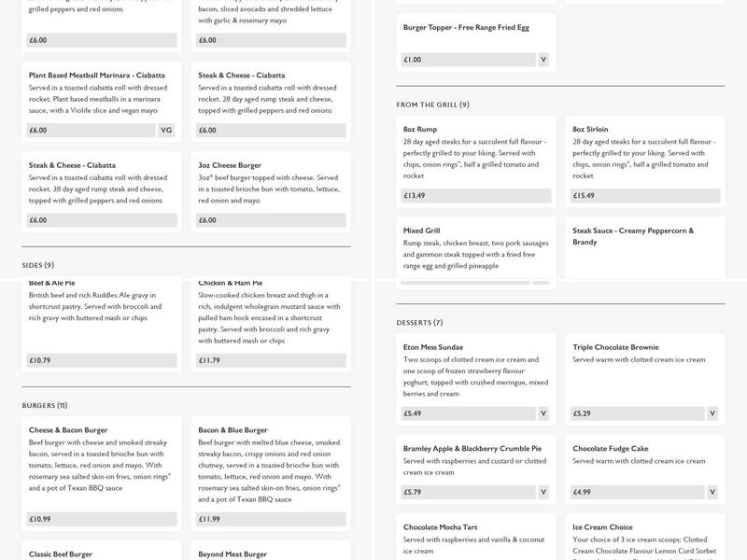Viewport: 747px width, 560px height.
Task: Collapse the Desserts (7) section header
Action: (x=419, y=323)
